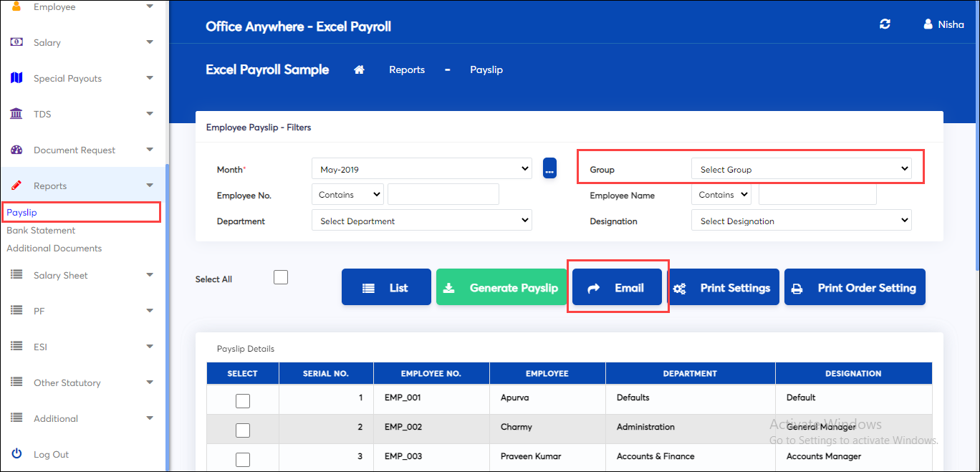The height and width of the screenshot is (472, 980).
Task: Select the checkbox for Praveen Kumar
Action: [243, 460]
